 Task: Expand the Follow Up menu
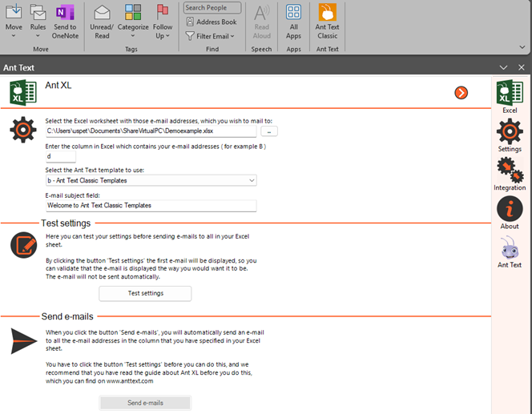163,22
